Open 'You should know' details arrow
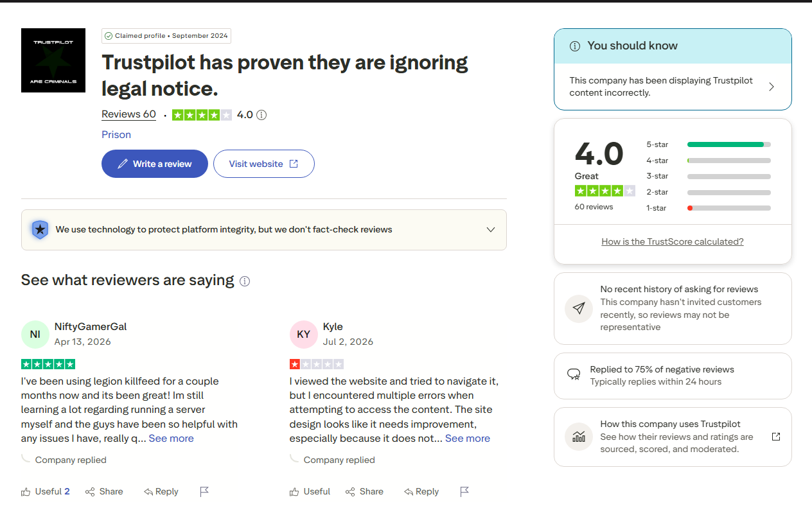The width and height of the screenshot is (812, 515). (772, 87)
